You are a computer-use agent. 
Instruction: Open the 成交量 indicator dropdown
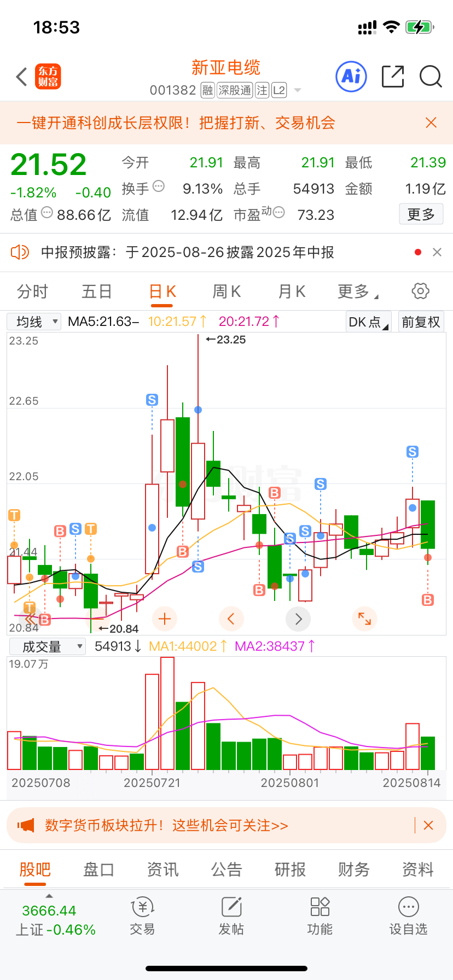pyautogui.click(x=48, y=647)
